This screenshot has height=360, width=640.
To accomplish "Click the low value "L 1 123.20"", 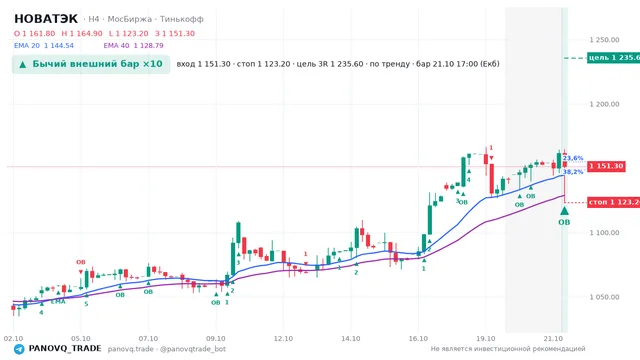I will (129, 33).
